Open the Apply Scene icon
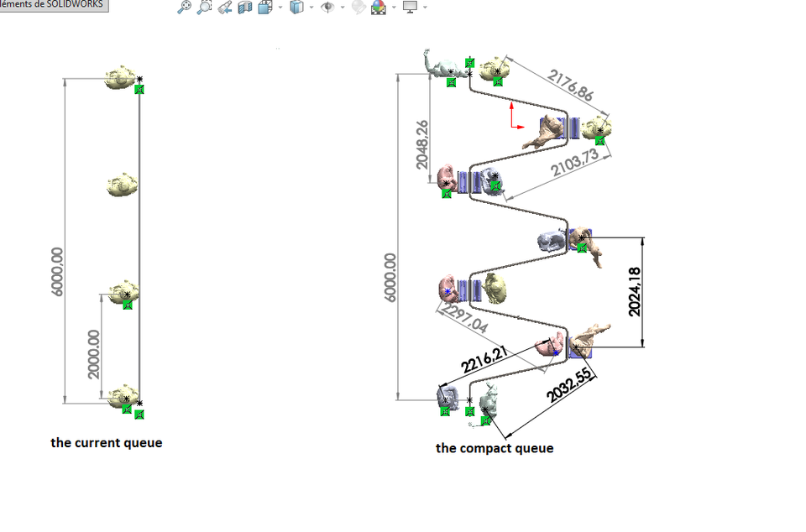The image size is (806, 532). click(378, 8)
